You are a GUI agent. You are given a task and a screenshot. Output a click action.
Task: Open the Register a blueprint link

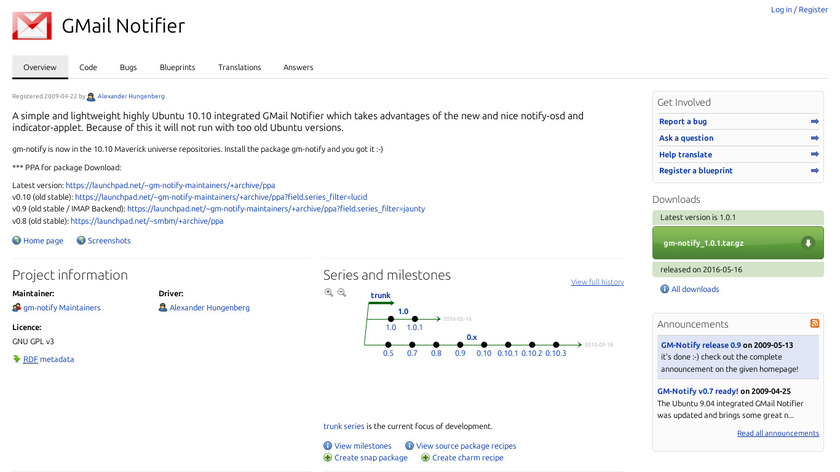click(695, 171)
